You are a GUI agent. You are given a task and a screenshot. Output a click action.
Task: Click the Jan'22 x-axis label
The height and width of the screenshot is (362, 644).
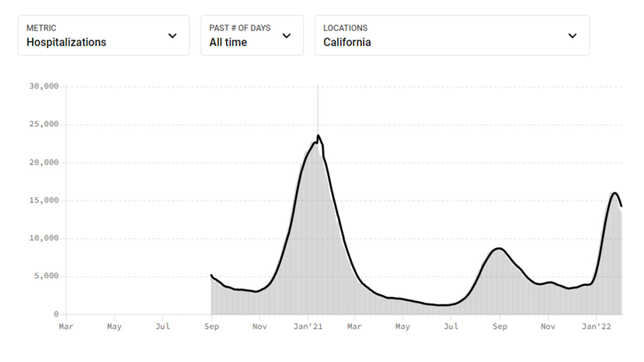click(x=596, y=327)
